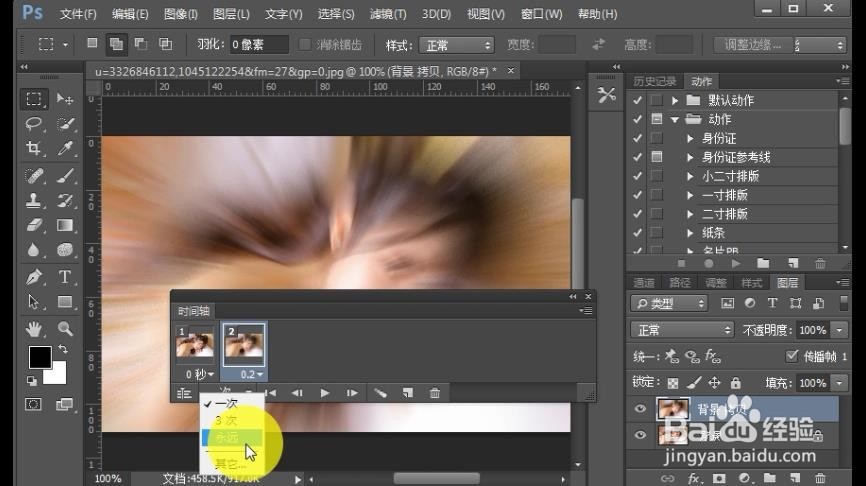866x486 pixels.
Task: Go to next animation frame
Action: pyautogui.click(x=352, y=393)
